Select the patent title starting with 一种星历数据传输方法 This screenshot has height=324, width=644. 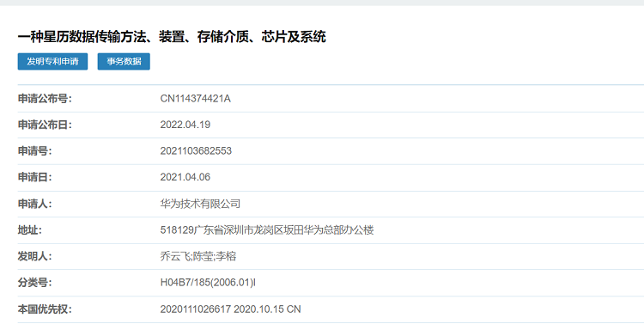point(172,37)
